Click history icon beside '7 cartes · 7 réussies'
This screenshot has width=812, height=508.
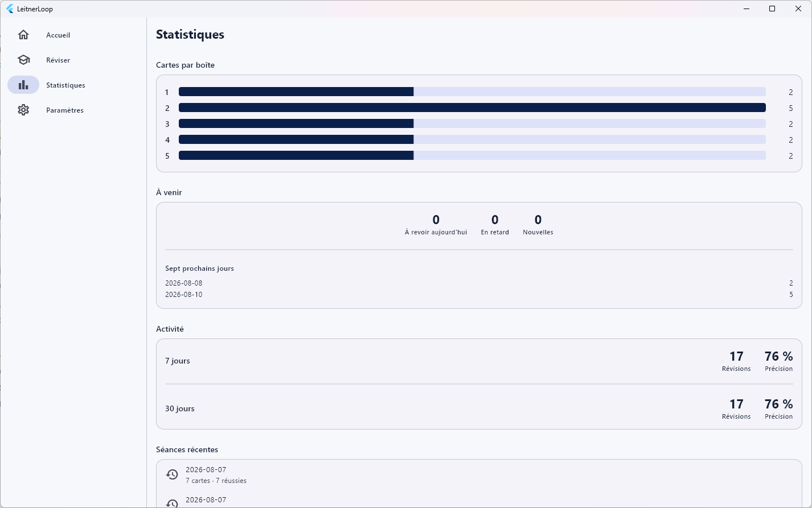coord(172,474)
